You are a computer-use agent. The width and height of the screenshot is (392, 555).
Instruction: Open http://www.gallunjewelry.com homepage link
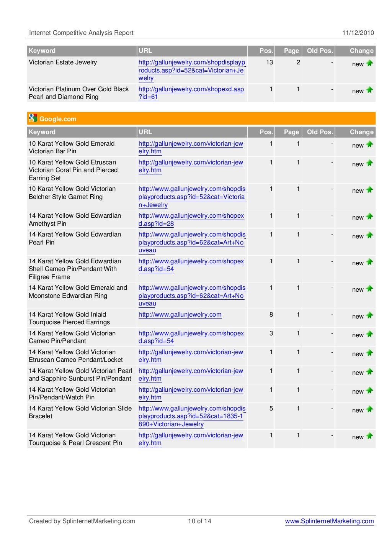pos(180,314)
